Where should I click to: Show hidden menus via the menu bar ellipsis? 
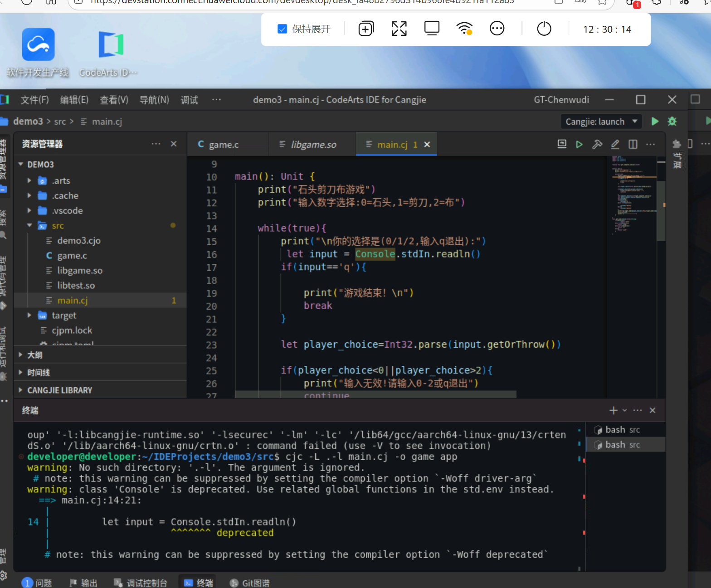[x=216, y=99]
